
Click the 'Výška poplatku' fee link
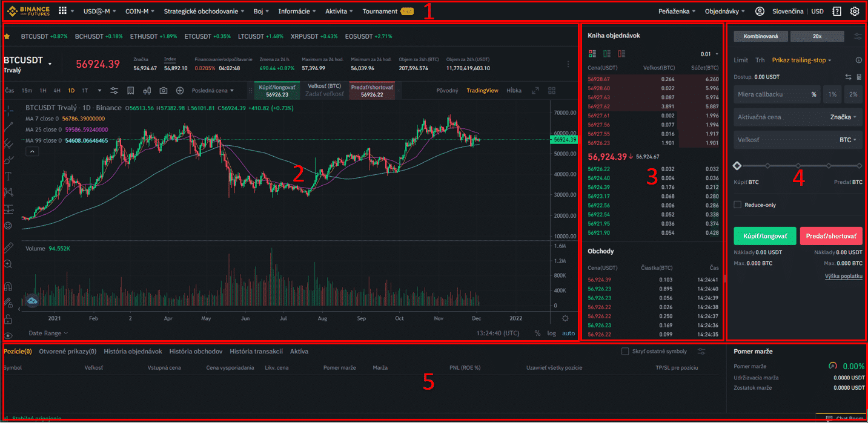tap(843, 277)
